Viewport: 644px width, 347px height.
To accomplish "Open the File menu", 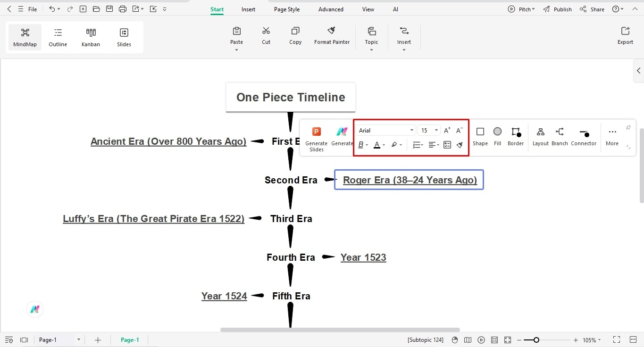I will pyautogui.click(x=33, y=9).
